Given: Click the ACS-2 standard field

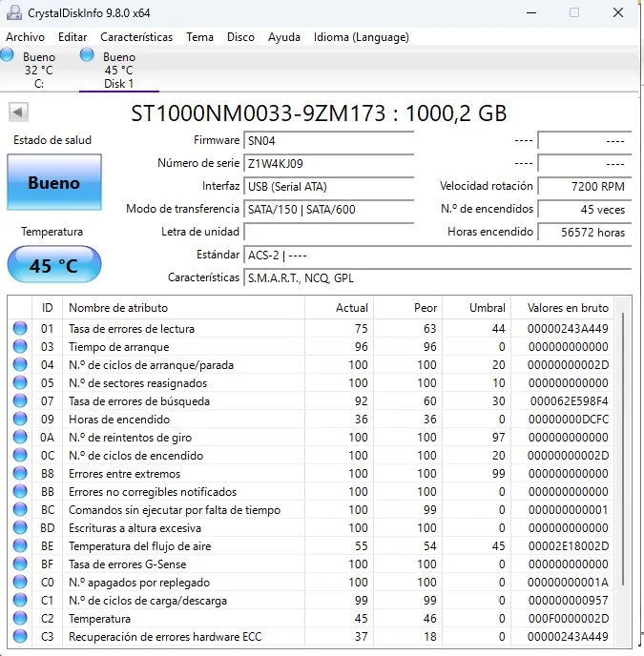Looking at the screenshot, I should 438,256.
